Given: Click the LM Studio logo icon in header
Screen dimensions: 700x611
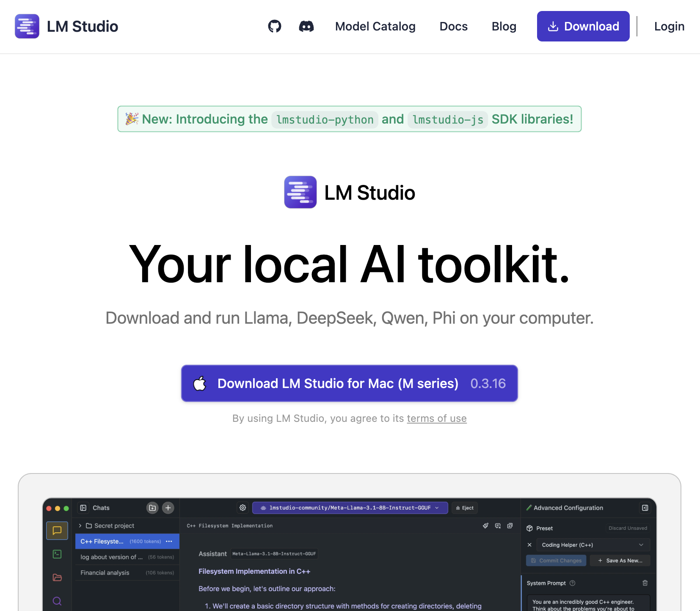Looking at the screenshot, I should (27, 26).
